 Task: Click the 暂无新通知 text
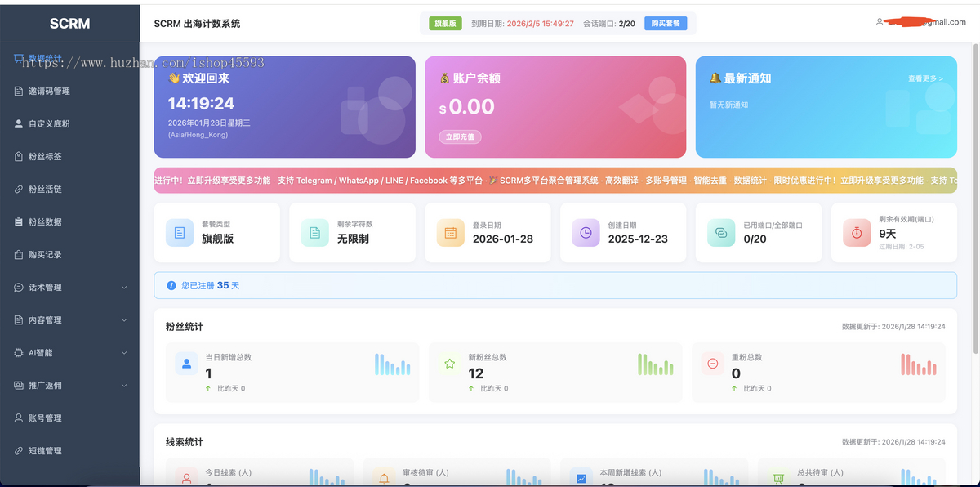tap(728, 105)
